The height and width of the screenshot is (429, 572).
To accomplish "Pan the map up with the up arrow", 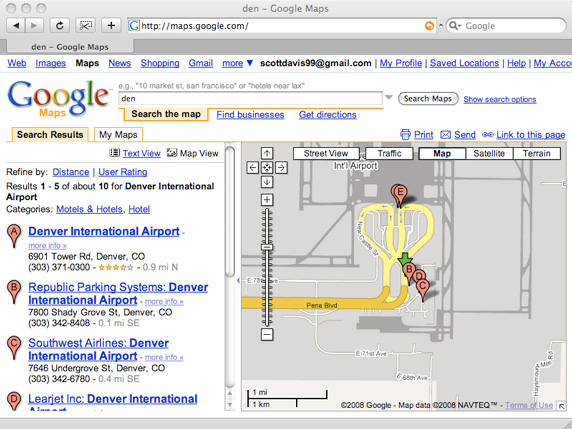I will click(267, 153).
